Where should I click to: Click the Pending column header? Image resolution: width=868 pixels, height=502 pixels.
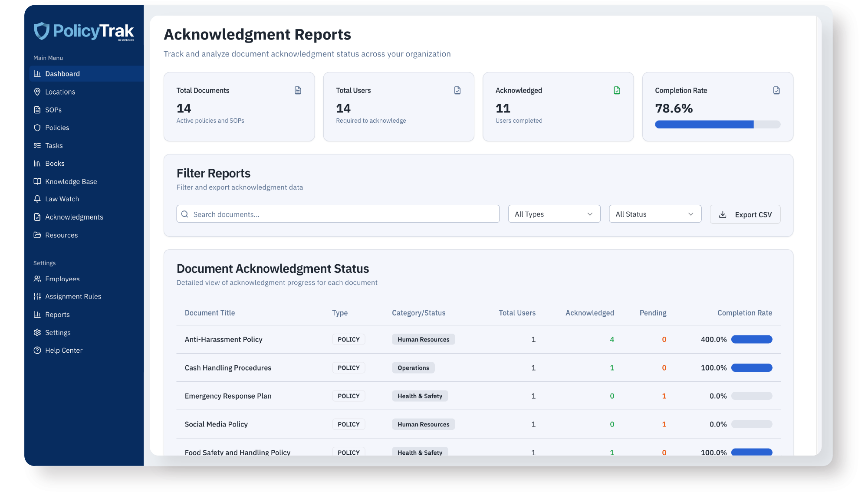[x=653, y=313]
